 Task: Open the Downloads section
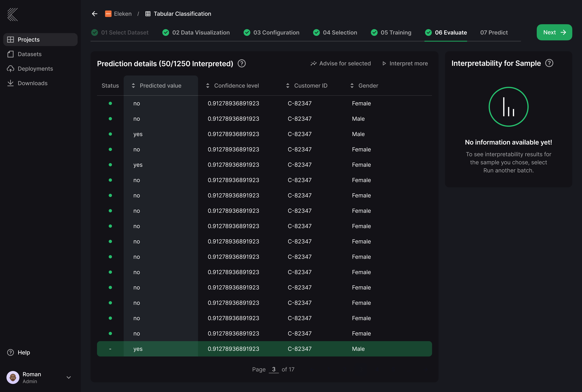tap(33, 83)
